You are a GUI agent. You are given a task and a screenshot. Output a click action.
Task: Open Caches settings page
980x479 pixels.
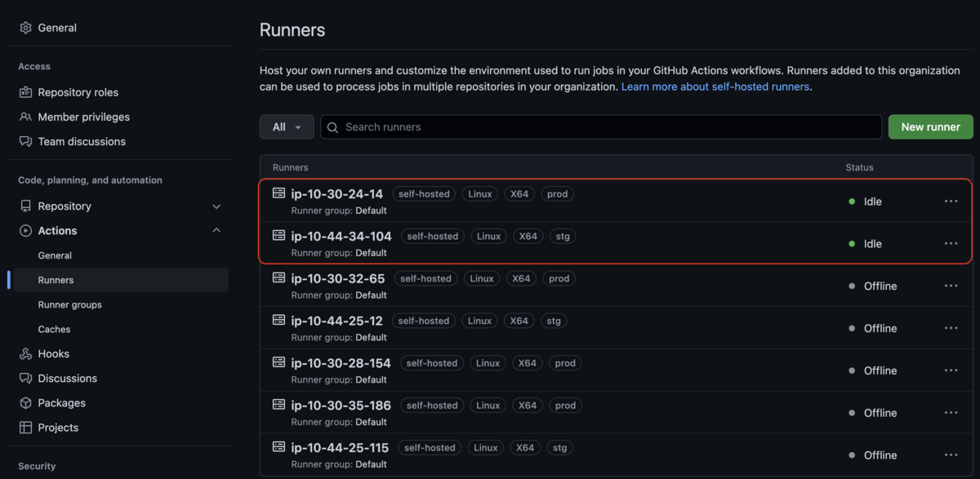coord(54,330)
